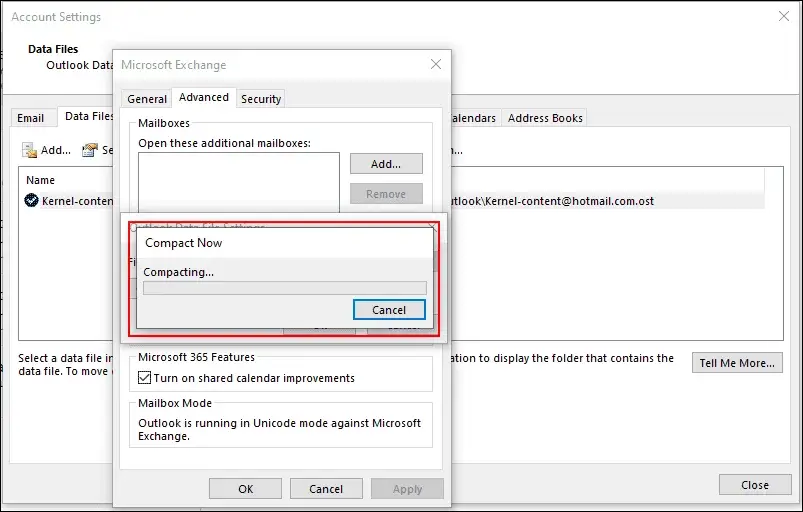Select the Data Files tab in Account Settings
This screenshot has height=512, width=803.
tap(88, 116)
